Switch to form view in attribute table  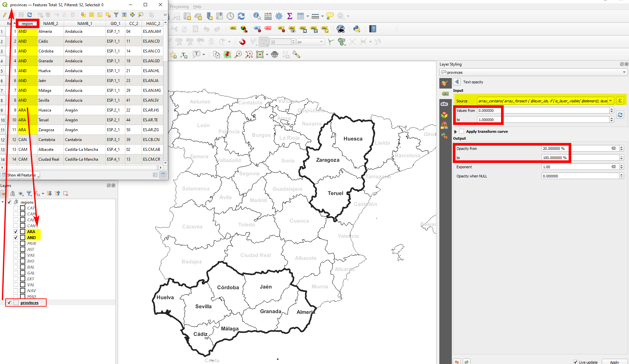[x=155, y=175]
